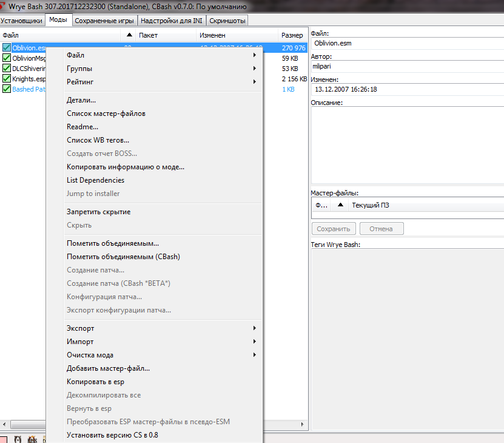
Task: Sort mod list by Размер column
Action: [x=292, y=35]
